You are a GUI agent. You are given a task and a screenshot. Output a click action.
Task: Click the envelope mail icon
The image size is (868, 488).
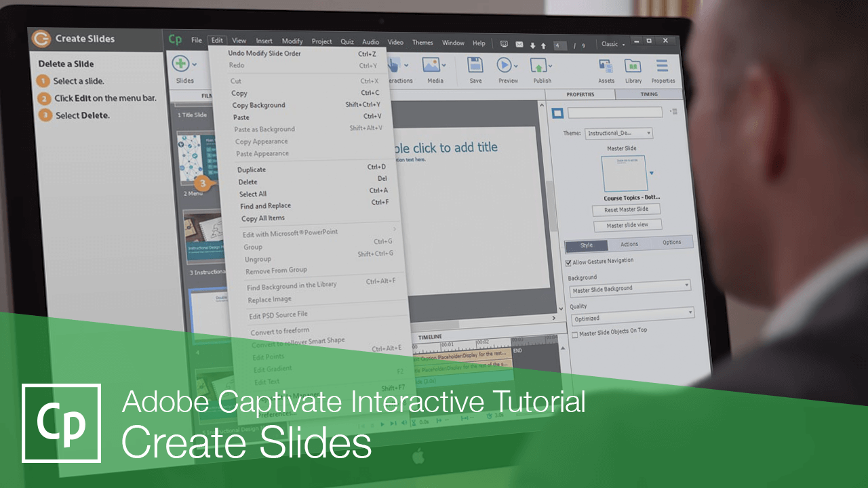(x=519, y=45)
